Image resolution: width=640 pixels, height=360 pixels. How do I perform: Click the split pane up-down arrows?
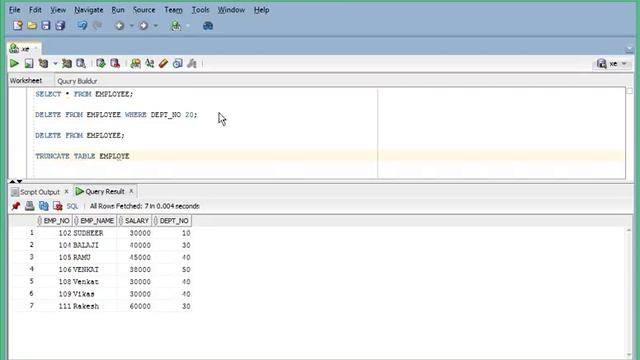click(16, 181)
